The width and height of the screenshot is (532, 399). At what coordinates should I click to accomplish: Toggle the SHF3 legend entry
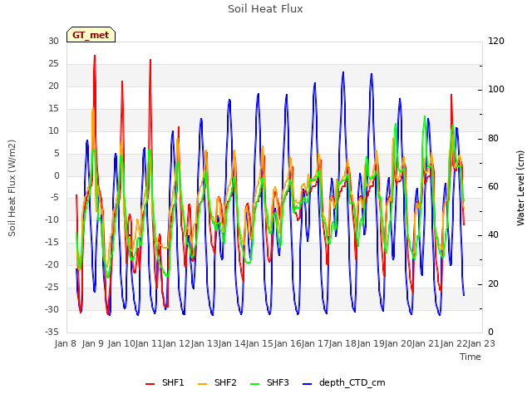[269, 382]
